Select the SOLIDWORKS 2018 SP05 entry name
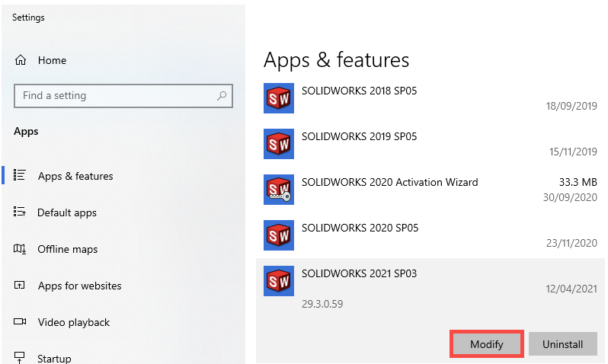The width and height of the screenshot is (608, 364). tap(359, 91)
